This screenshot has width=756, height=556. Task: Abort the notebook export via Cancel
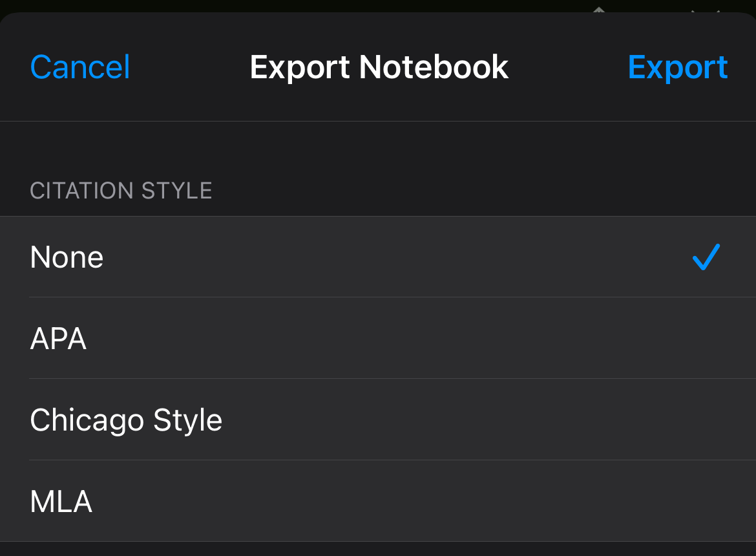(80, 67)
